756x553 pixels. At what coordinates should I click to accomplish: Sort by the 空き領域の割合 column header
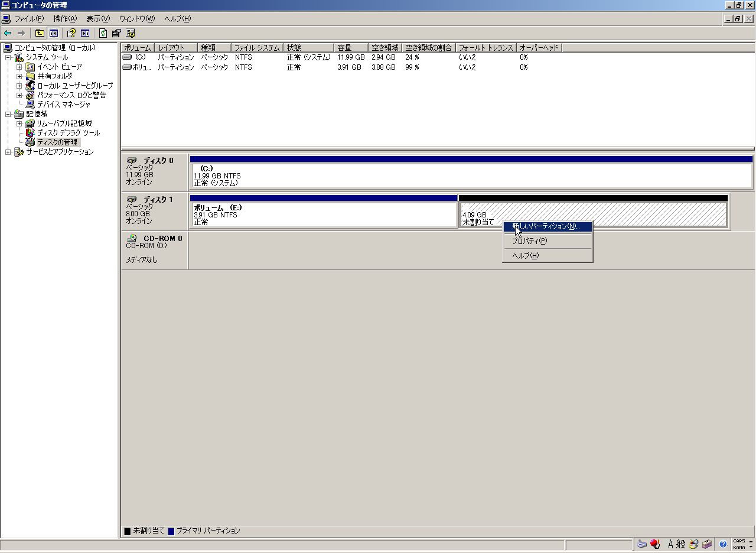(429, 48)
